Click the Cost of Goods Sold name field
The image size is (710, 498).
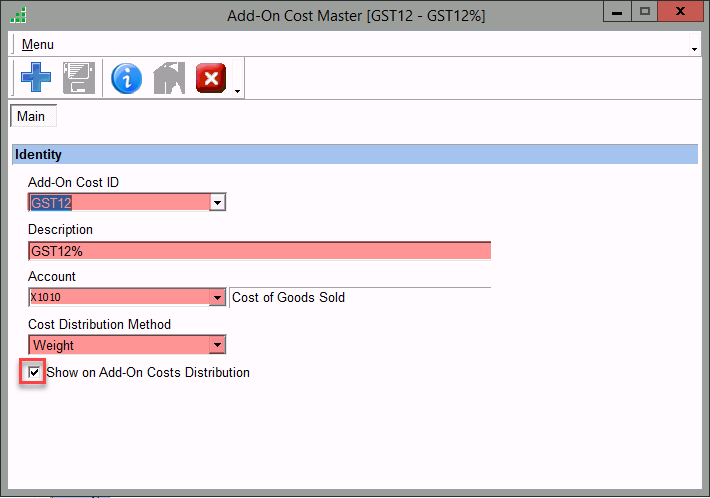coord(360,298)
